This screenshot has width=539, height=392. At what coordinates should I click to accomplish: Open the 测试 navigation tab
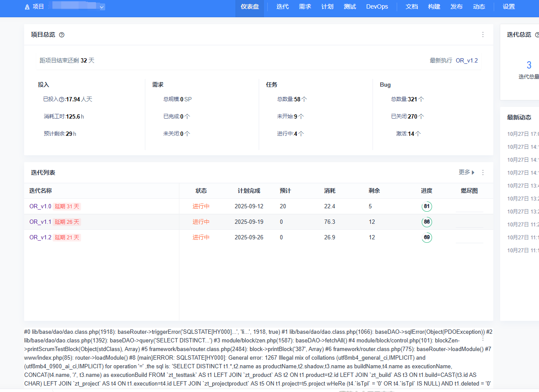coord(350,7)
